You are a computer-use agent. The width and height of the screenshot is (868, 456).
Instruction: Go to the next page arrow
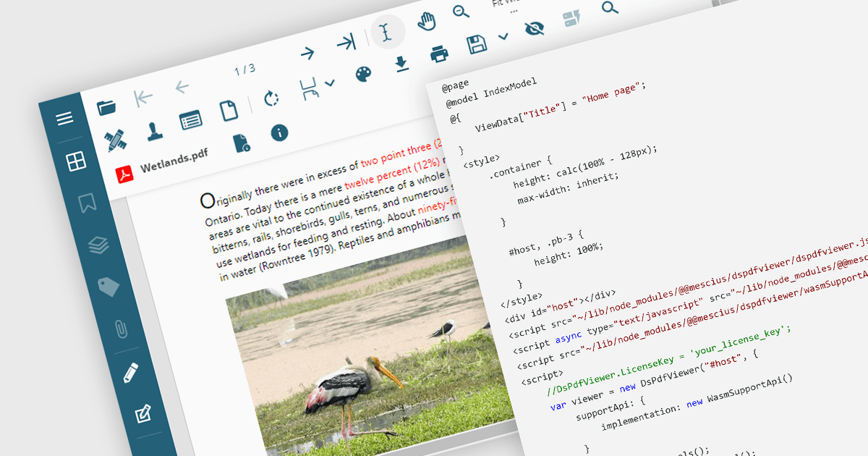click(307, 53)
